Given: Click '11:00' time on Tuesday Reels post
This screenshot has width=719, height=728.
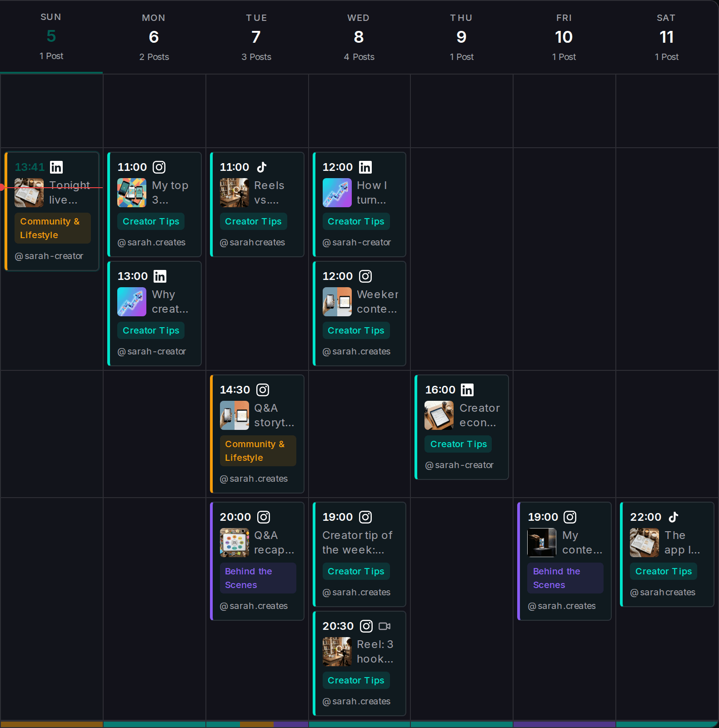Looking at the screenshot, I should click(235, 167).
